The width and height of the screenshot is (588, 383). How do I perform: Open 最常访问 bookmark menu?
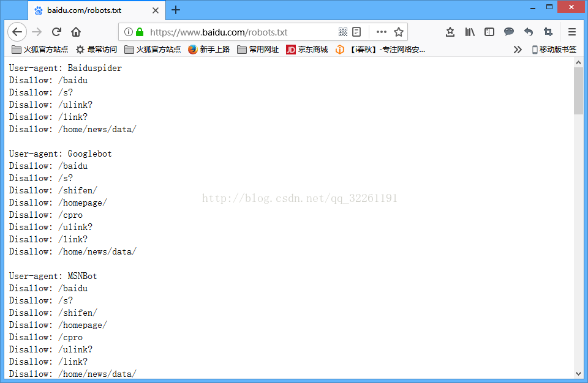click(x=96, y=50)
